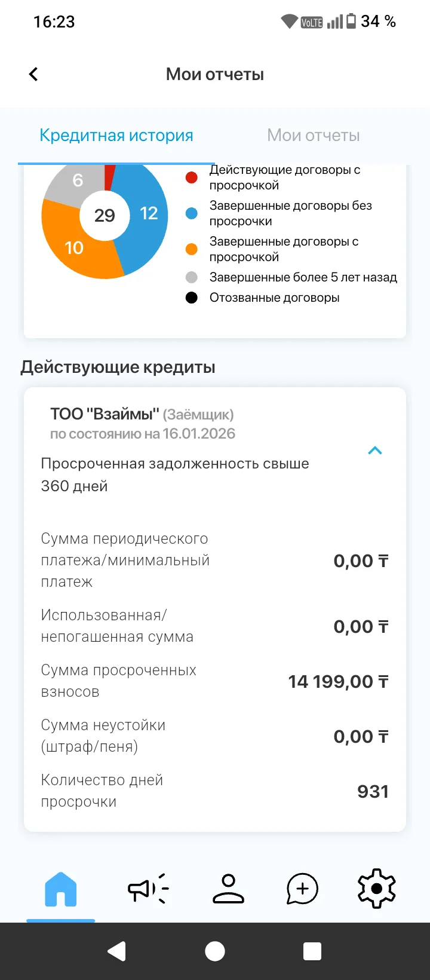Click the blue segment labeled 12 in the chart
Screen dimensions: 430x980
pos(148,213)
